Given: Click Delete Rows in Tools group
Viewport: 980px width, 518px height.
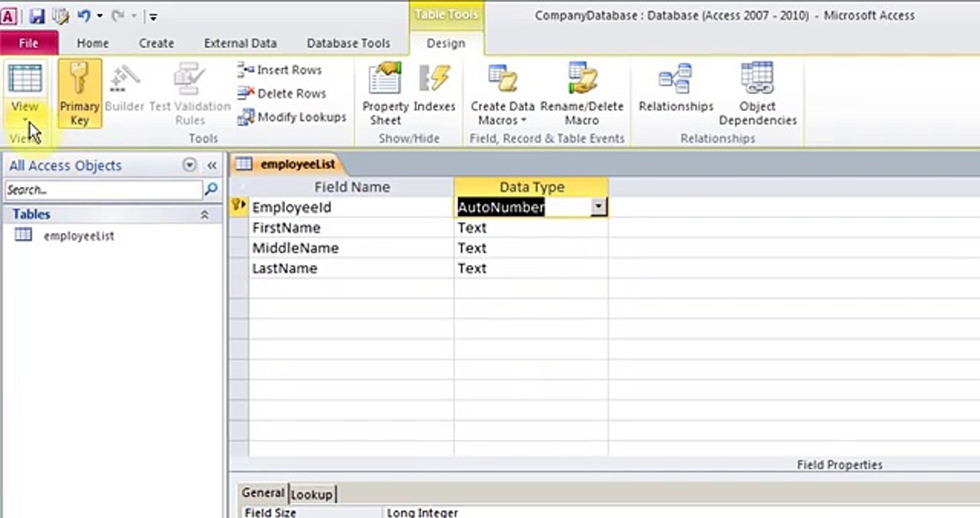Looking at the screenshot, I should pos(281,94).
